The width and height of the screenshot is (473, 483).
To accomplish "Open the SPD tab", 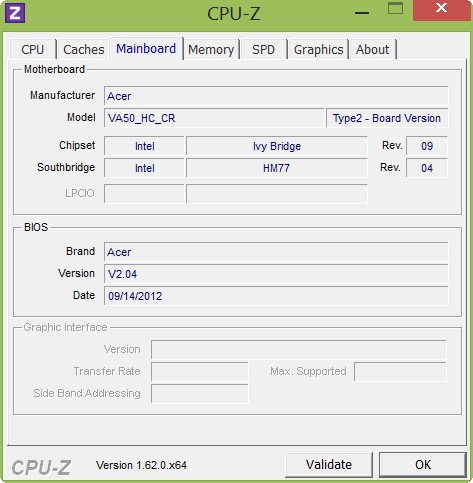I will pos(263,49).
